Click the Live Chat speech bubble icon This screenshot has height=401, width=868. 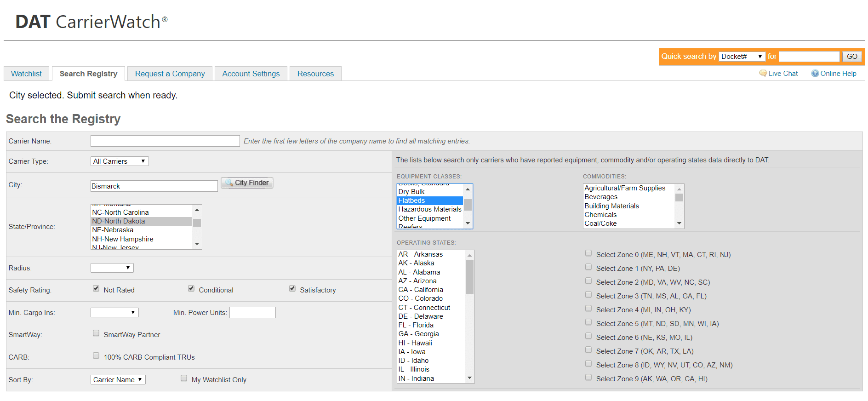pyautogui.click(x=763, y=74)
